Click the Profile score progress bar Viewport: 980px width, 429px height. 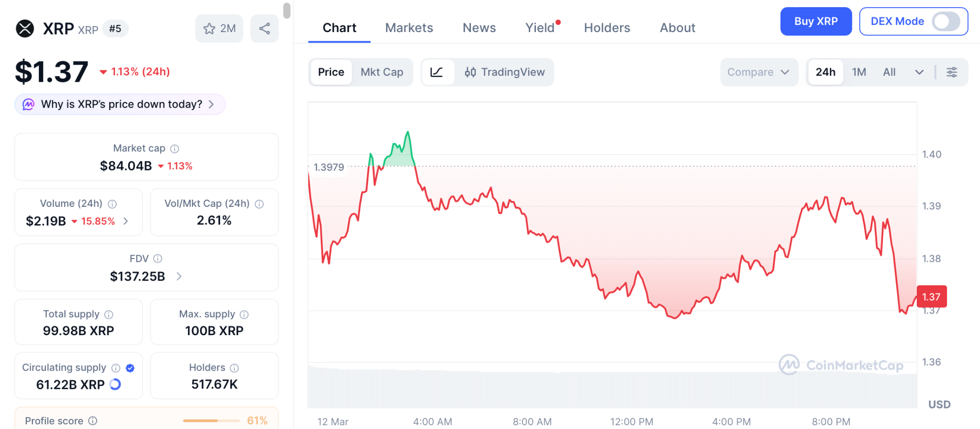211,420
